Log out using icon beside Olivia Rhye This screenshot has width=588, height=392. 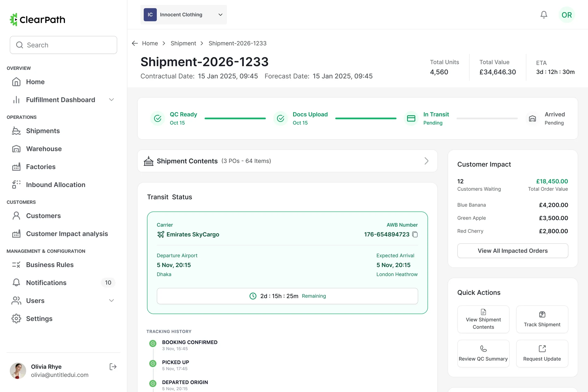(113, 367)
